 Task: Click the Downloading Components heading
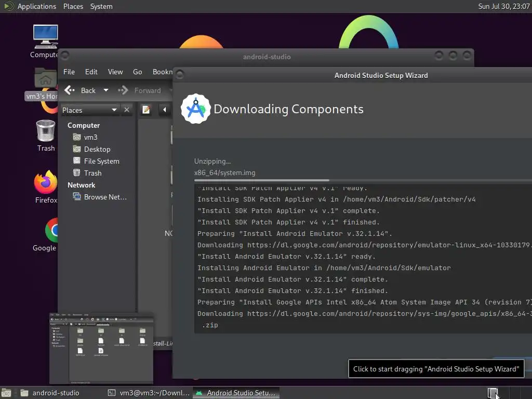[x=288, y=109]
